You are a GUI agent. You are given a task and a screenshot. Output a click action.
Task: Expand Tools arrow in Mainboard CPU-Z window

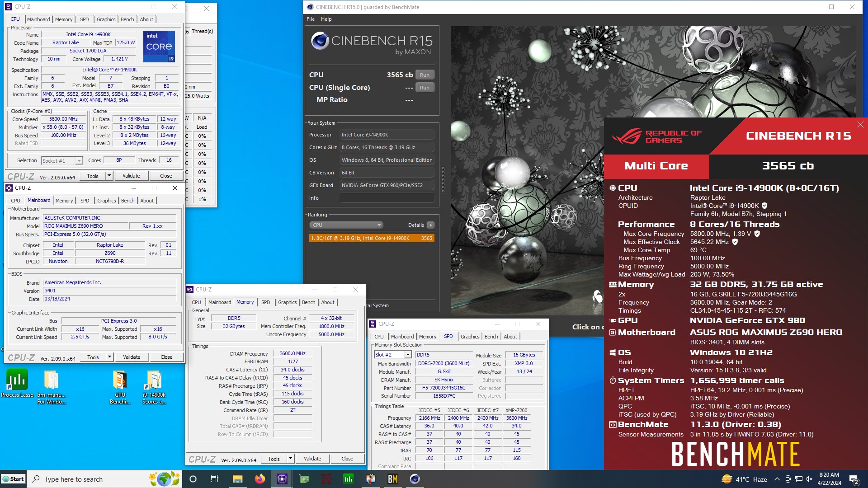click(x=109, y=357)
